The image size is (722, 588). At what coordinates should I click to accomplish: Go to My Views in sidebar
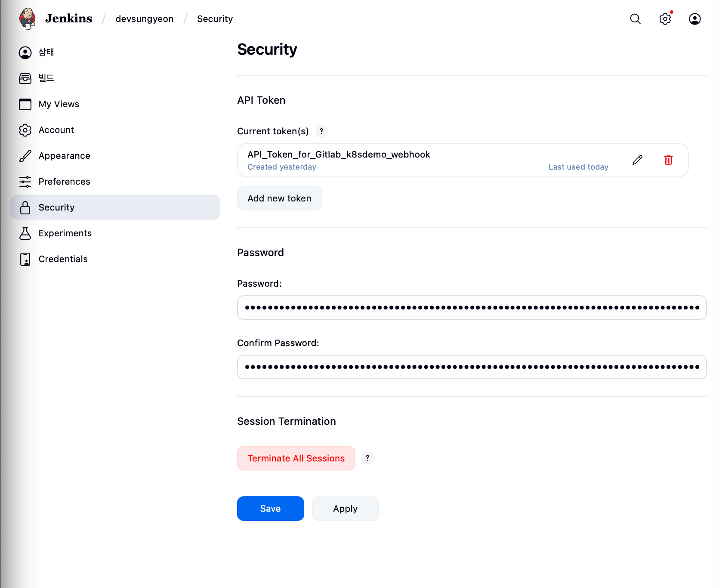pyautogui.click(x=59, y=104)
